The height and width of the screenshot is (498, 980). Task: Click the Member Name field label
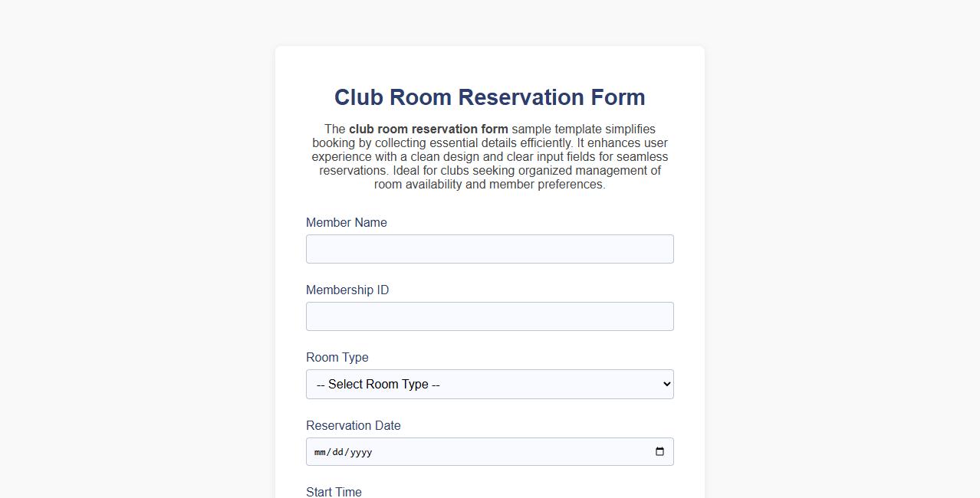346,222
